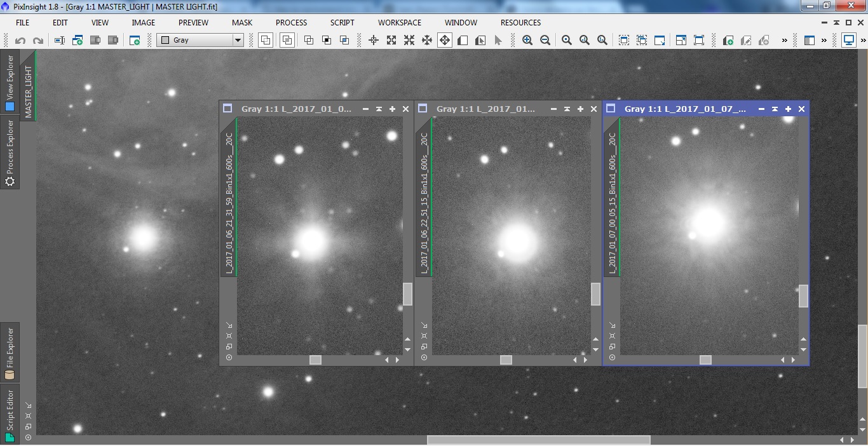Click the diagonal arrow icon in second window's corner
Image resolution: width=868 pixels, height=446 pixels.
click(x=424, y=325)
